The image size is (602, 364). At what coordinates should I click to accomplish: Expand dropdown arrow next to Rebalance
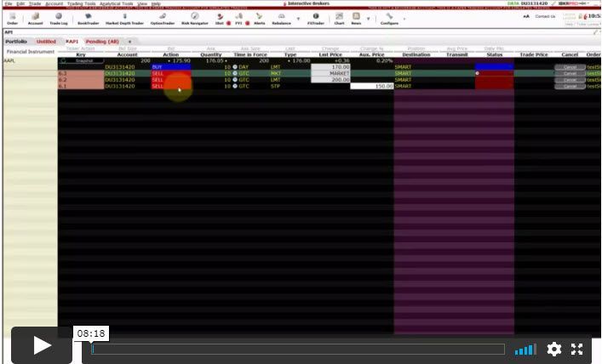(298, 19)
